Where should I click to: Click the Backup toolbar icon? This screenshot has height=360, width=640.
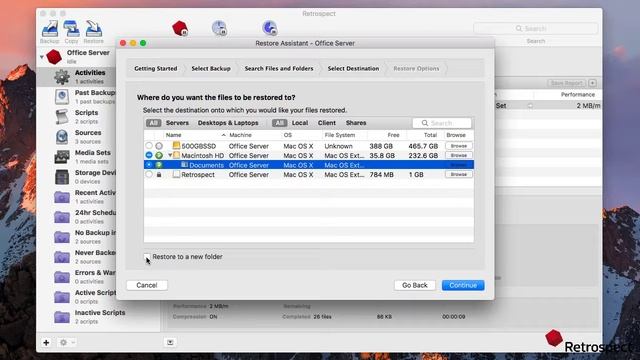[x=50, y=29]
